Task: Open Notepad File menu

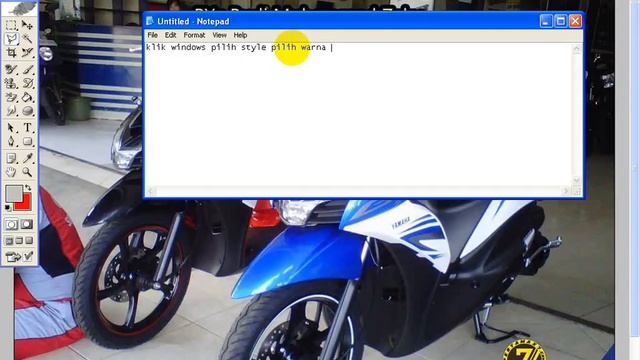Action: pyautogui.click(x=153, y=35)
